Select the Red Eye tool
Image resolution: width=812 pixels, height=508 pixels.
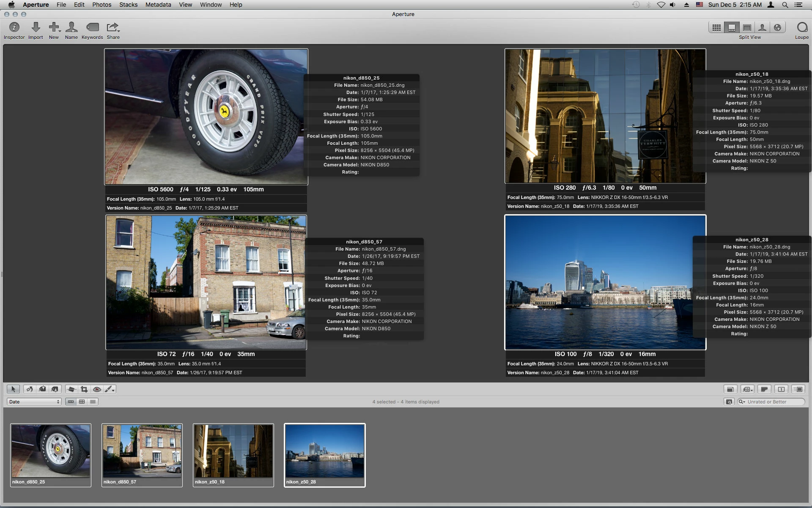pos(97,389)
